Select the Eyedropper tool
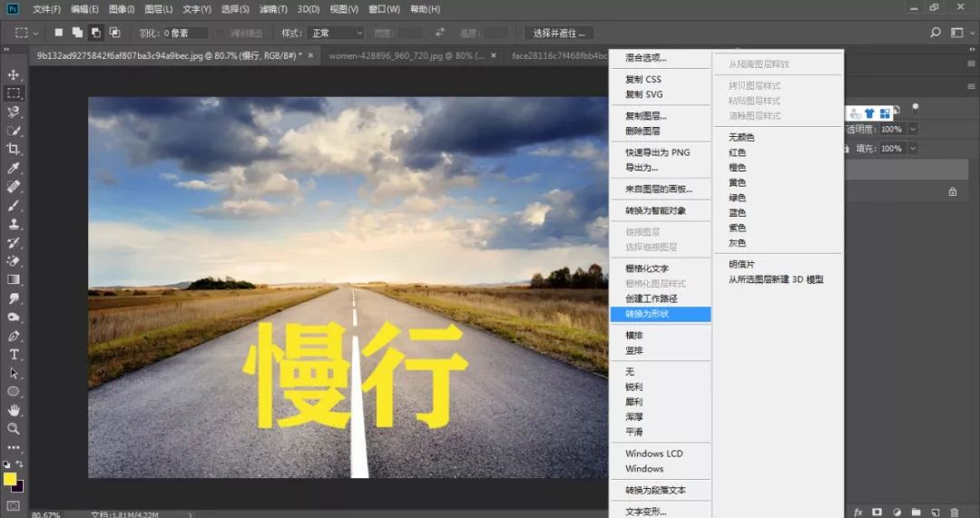This screenshot has height=518, width=980. (13, 168)
